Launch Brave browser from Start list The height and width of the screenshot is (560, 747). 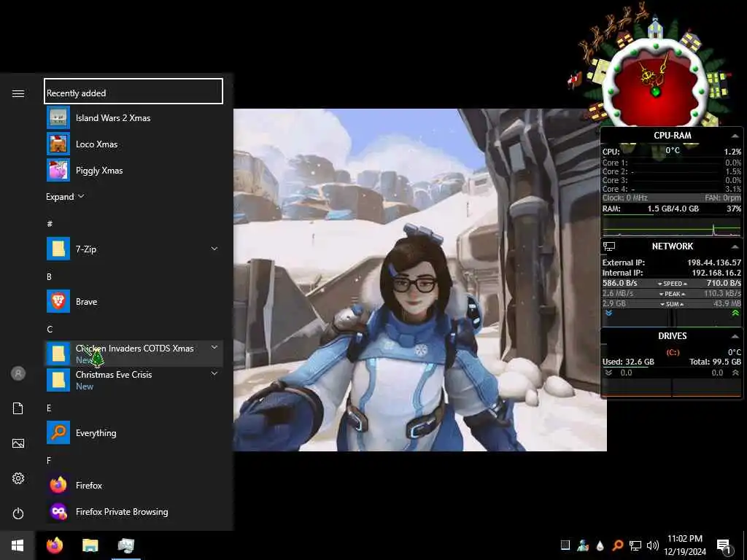[x=134, y=301]
